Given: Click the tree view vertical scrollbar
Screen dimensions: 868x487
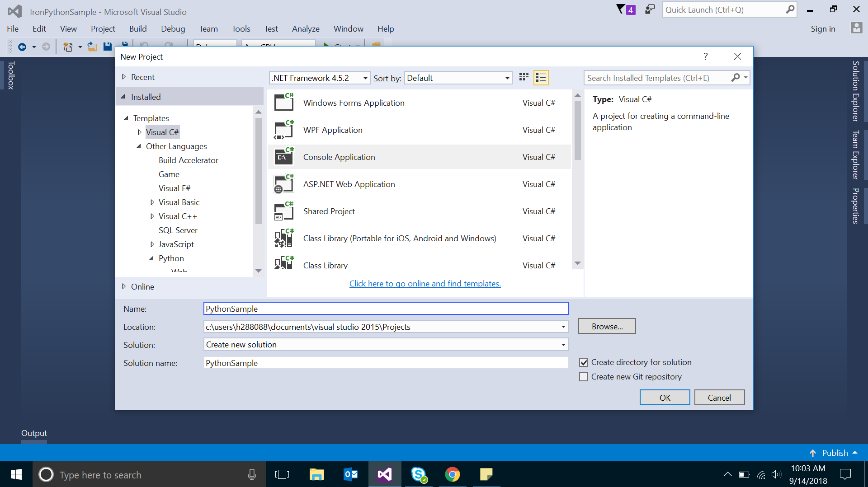Looking at the screenshot, I should click(259, 171).
